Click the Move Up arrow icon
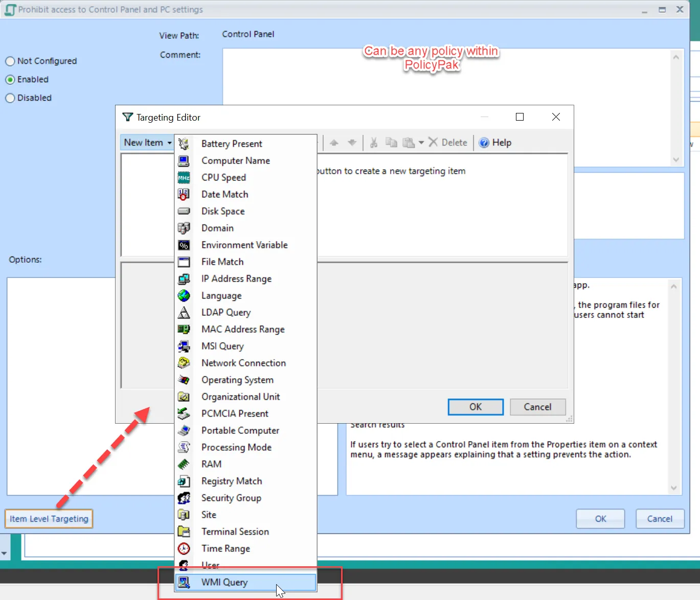The image size is (700, 600). coord(334,143)
